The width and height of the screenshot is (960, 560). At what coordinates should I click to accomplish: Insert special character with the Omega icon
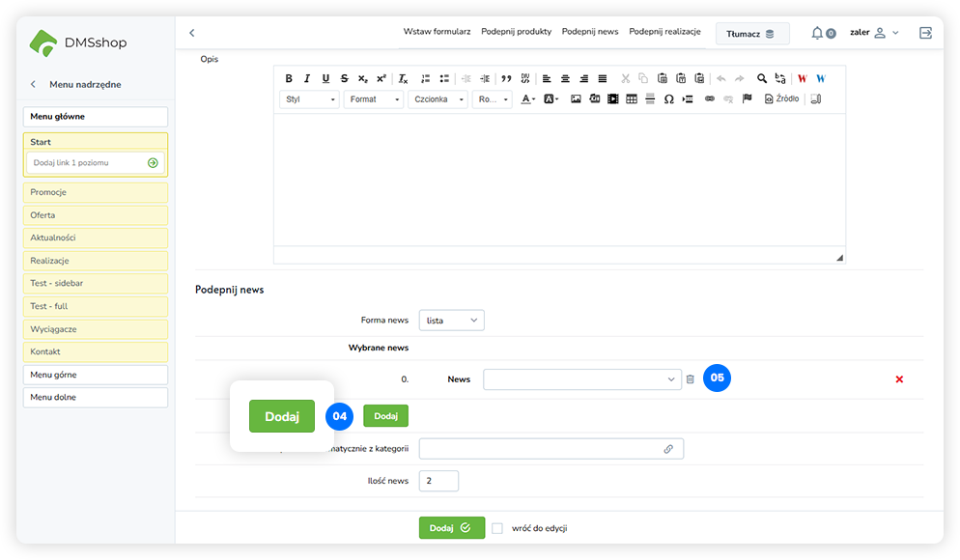[x=668, y=99]
